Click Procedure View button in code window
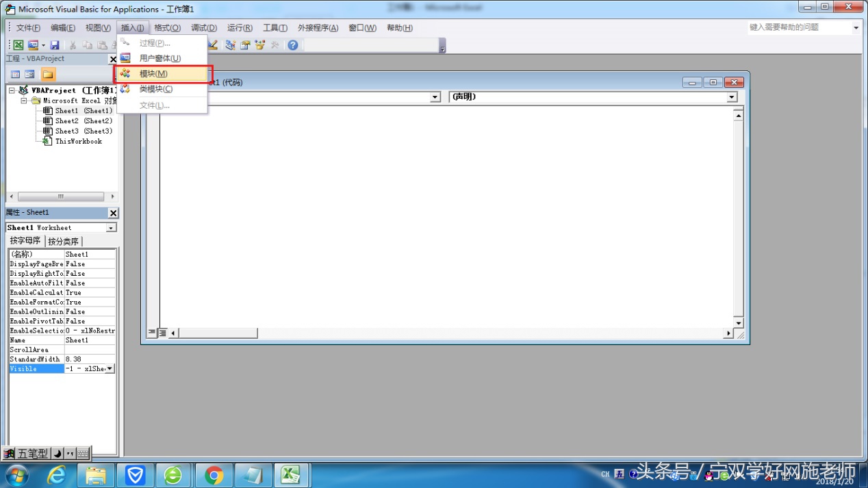This screenshot has width=868, height=488. (152, 333)
